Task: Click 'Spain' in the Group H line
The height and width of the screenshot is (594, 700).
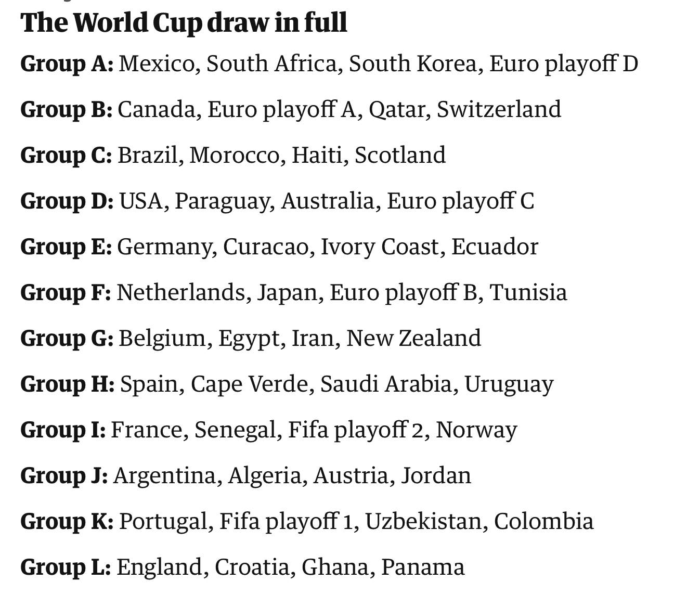Action: point(149,384)
